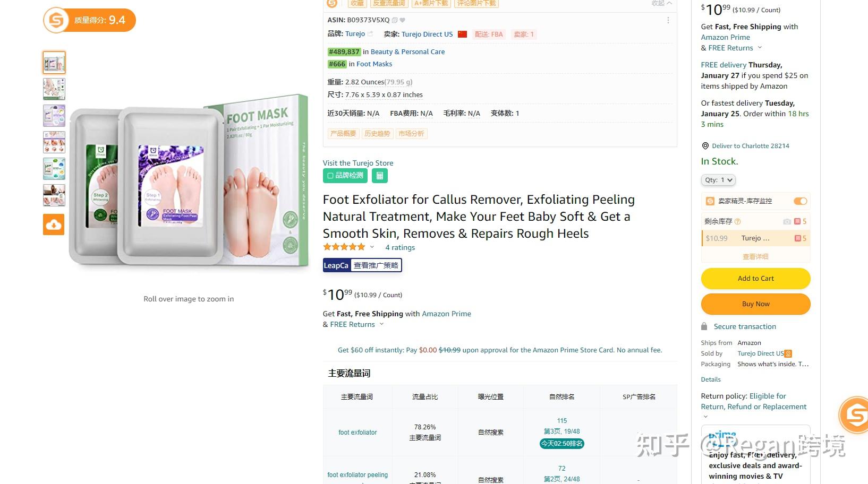
Task: Expand the star ratings dropdown arrow
Action: point(372,247)
